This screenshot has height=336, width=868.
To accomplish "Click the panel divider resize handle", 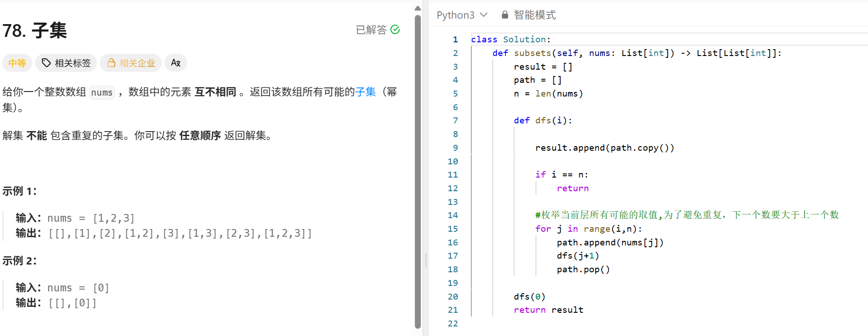I will coord(426,260).
